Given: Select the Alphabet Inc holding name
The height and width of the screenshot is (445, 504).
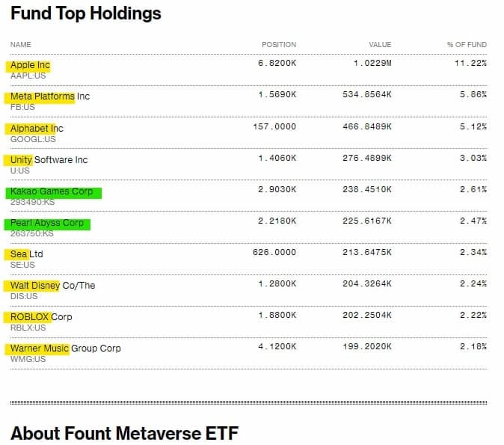Looking at the screenshot, I should coord(37,128).
